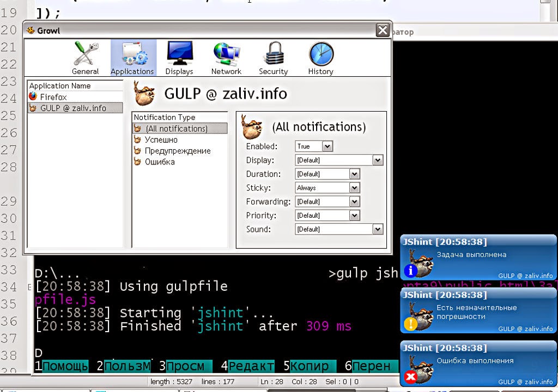Open the Sticky dropdown showing Always
558x392 pixels.
click(x=327, y=188)
